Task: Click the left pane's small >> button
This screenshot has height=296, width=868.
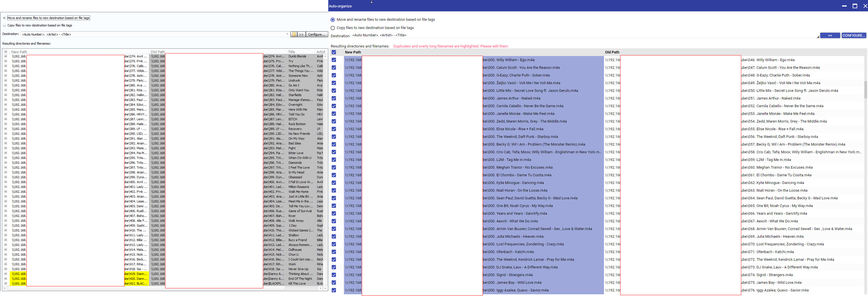Action: coord(301,34)
